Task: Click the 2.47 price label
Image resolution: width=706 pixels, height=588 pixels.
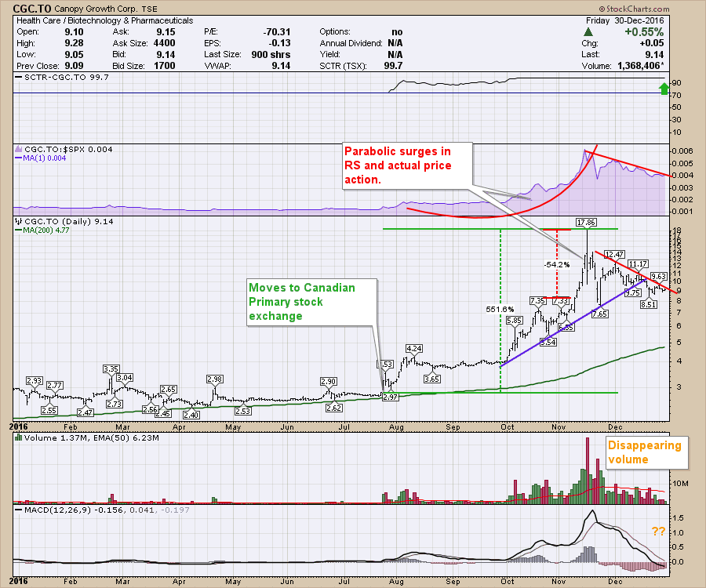Action: (85, 412)
